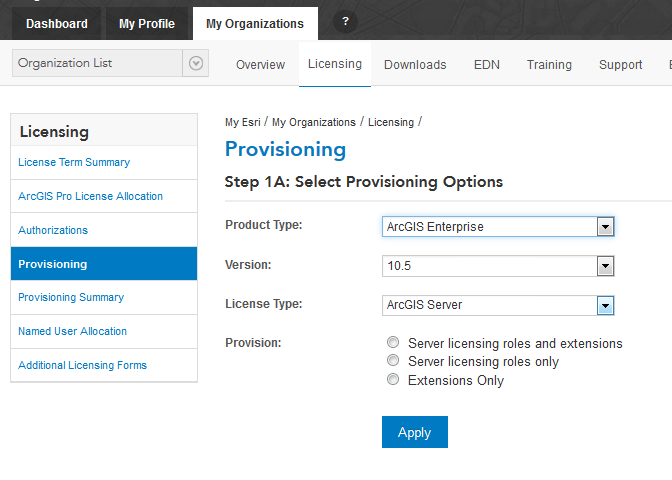Open the Overview menu item

[260, 65]
